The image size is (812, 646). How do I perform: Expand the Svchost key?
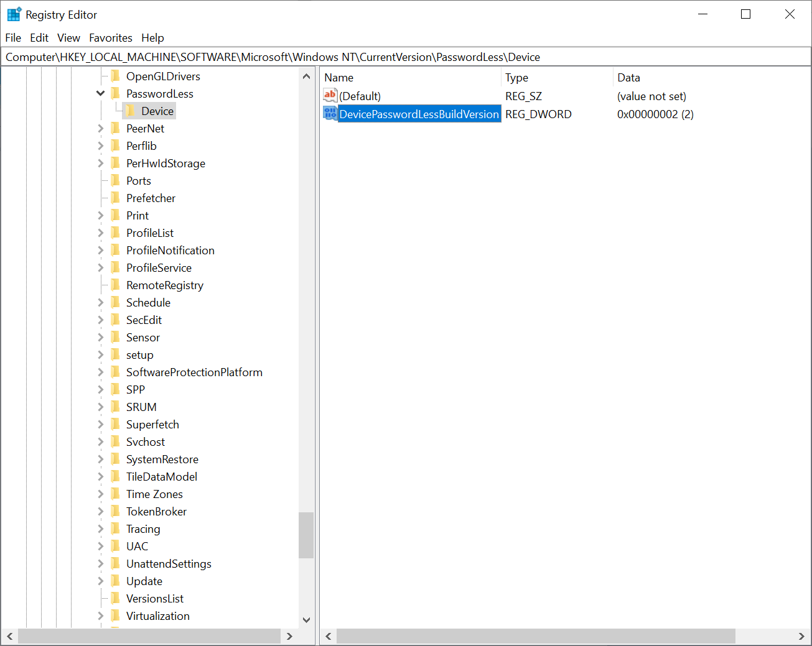(101, 442)
